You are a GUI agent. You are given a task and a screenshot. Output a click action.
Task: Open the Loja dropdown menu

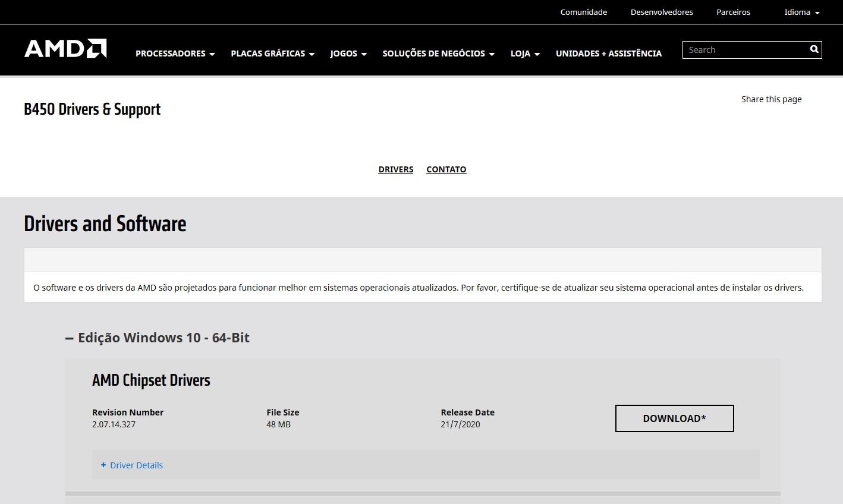(x=525, y=53)
